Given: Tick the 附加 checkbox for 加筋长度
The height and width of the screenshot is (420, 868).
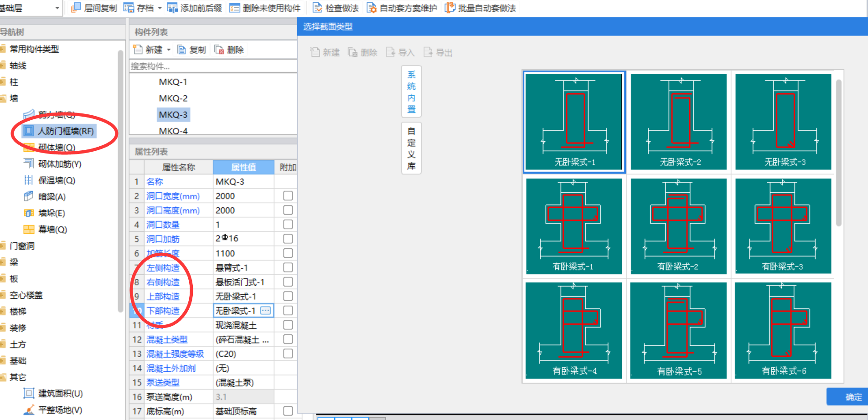Looking at the screenshot, I should [288, 253].
